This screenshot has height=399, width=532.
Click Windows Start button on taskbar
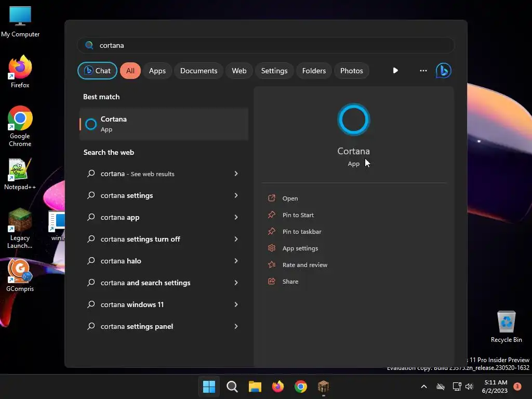[209, 387]
